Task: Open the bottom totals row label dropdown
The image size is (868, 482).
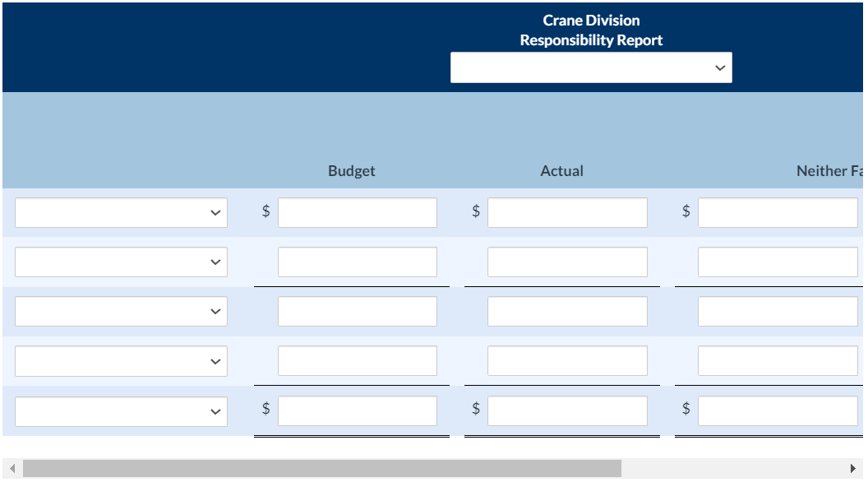Action: click(x=120, y=410)
